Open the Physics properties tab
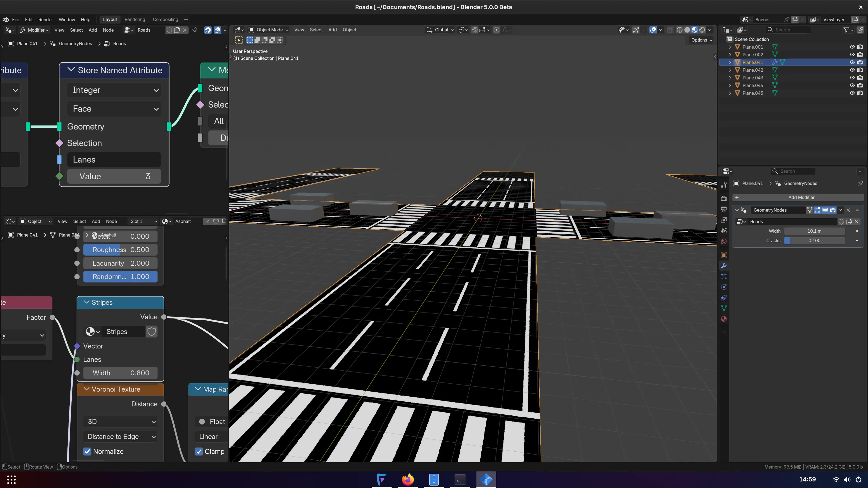868x488 pixels. [724, 287]
